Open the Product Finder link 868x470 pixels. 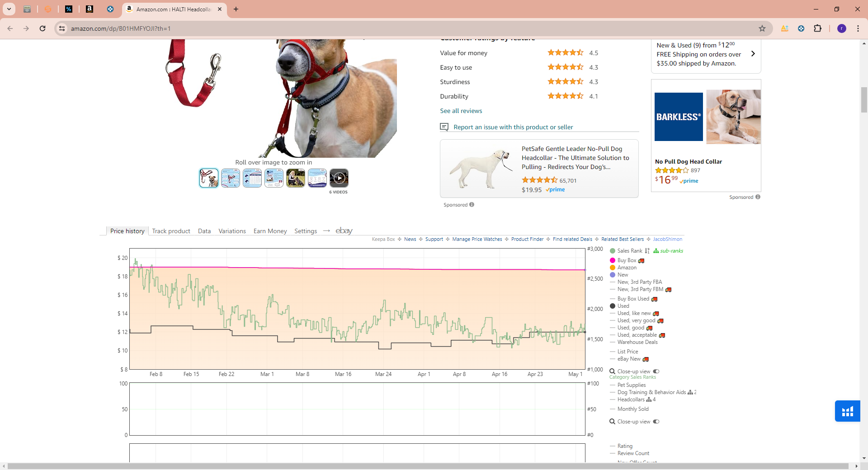coord(528,239)
